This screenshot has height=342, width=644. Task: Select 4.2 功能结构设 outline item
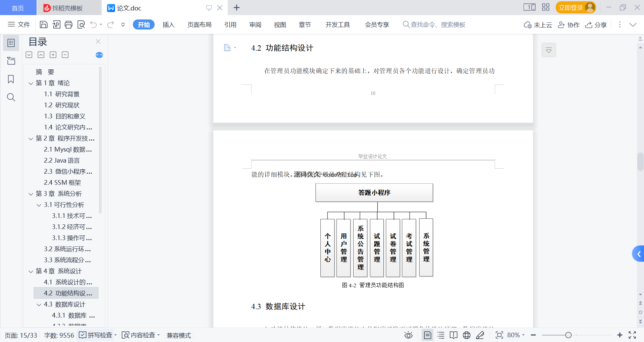(x=66, y=293)
